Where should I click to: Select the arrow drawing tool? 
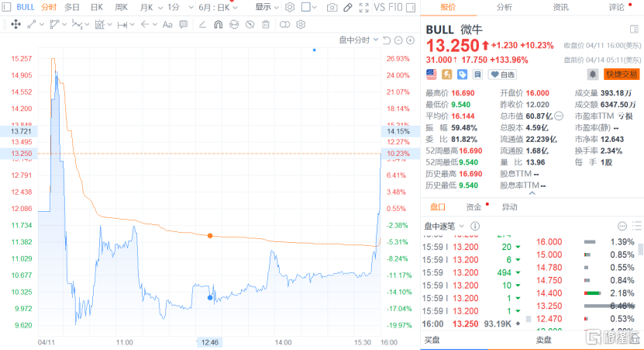(x=145, y=25)
